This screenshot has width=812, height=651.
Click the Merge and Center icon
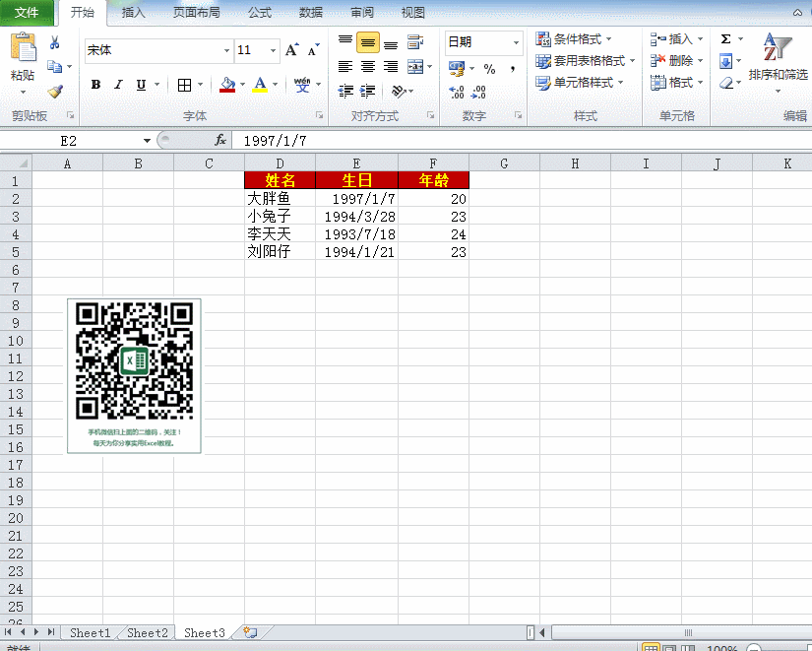414,66
